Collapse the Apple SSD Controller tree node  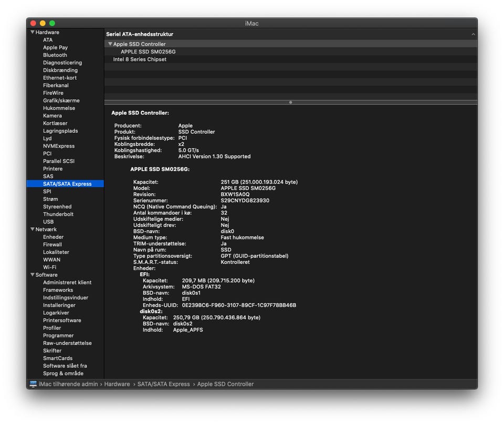point(110,44)
